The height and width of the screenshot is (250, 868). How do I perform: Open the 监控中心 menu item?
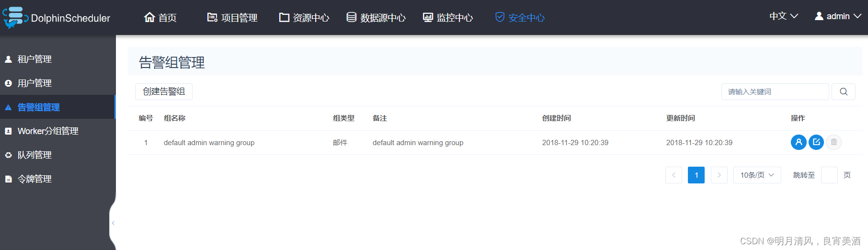(448, 17)
